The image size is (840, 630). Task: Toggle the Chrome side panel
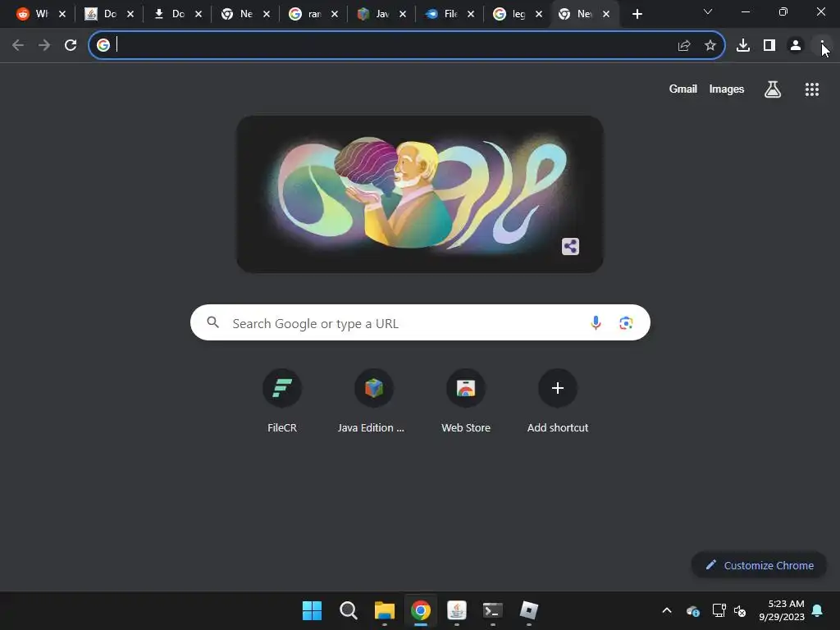pos(769,46)
